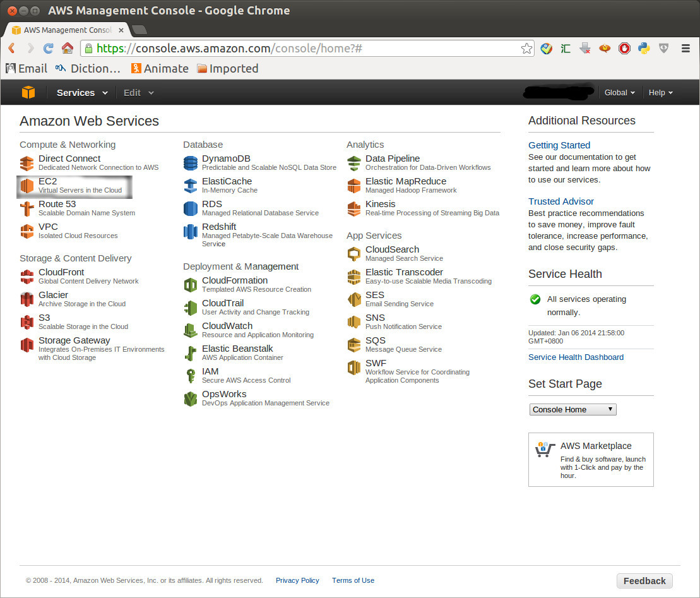This screenshot has width=700, height=598.
Task: Open the Console Home start page selector
Action: tap(572, 409)
